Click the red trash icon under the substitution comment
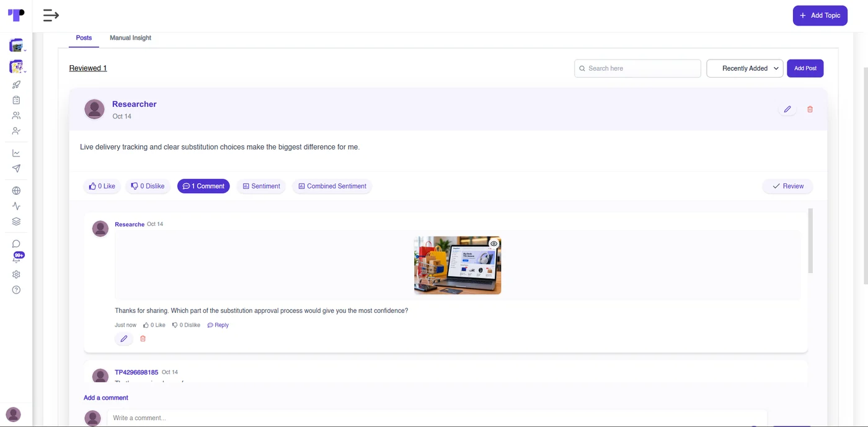 (143, 339)
